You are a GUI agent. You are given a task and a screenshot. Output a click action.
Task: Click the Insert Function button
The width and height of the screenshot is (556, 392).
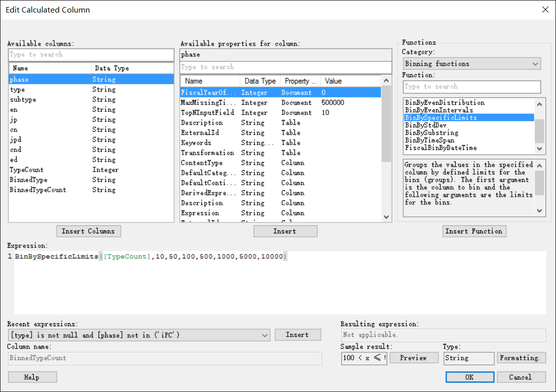(474, 231)
